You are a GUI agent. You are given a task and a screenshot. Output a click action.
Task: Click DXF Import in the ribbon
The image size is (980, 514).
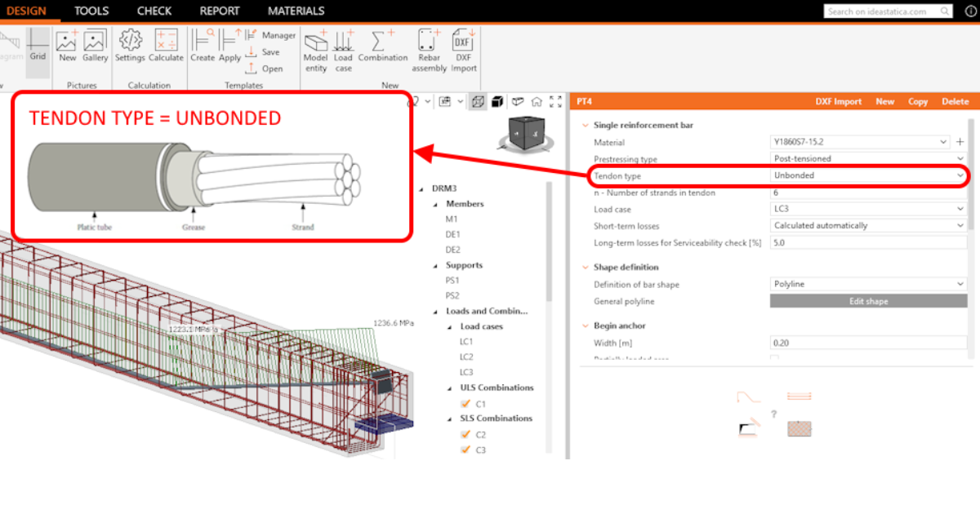tap(464, 51)
